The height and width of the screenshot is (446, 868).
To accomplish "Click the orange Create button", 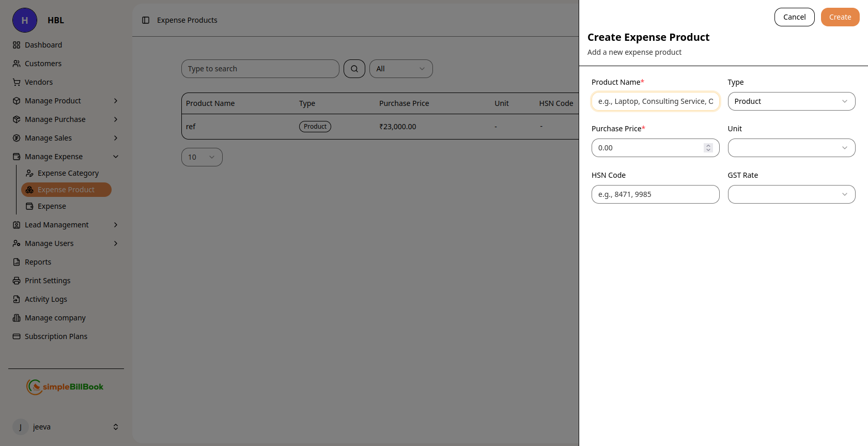I will [840, 17].
